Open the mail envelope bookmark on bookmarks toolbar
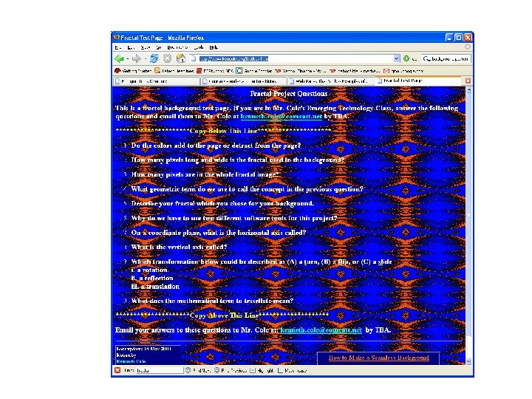 [403, 71]
